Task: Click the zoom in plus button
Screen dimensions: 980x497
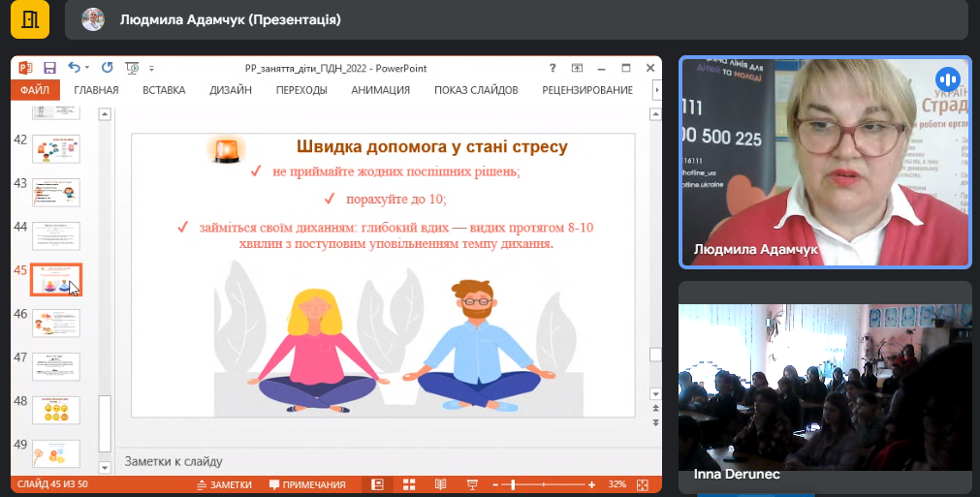Action: pos(592,484)
